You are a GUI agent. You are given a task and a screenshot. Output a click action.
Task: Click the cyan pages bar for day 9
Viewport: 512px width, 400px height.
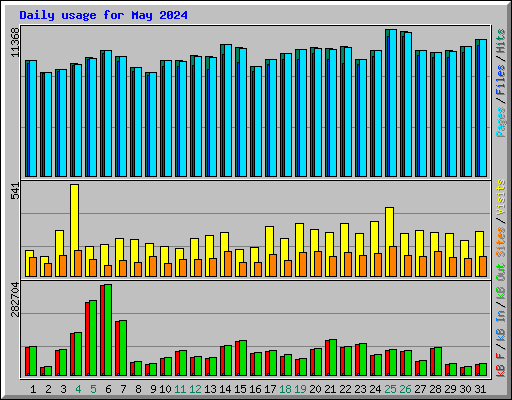coord(153,124)
